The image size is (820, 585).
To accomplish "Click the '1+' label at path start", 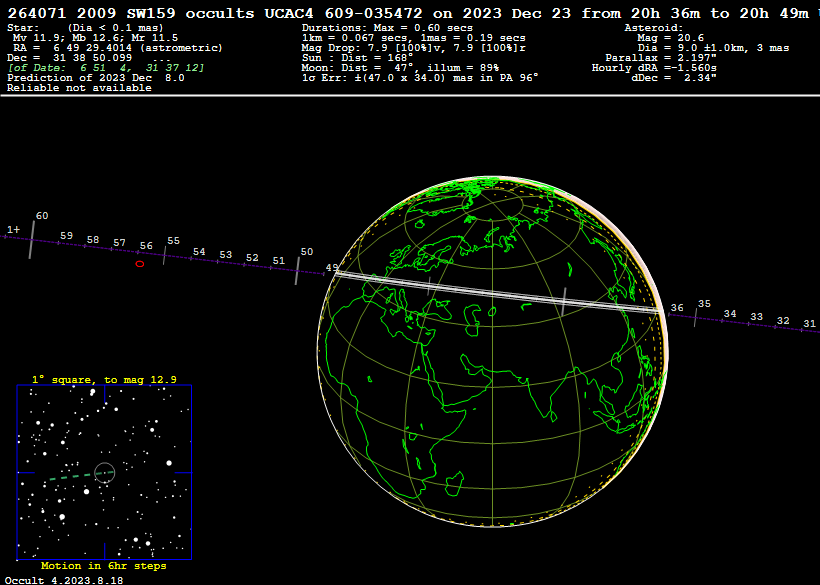I will pyautogui.click(x=14, y=229).
